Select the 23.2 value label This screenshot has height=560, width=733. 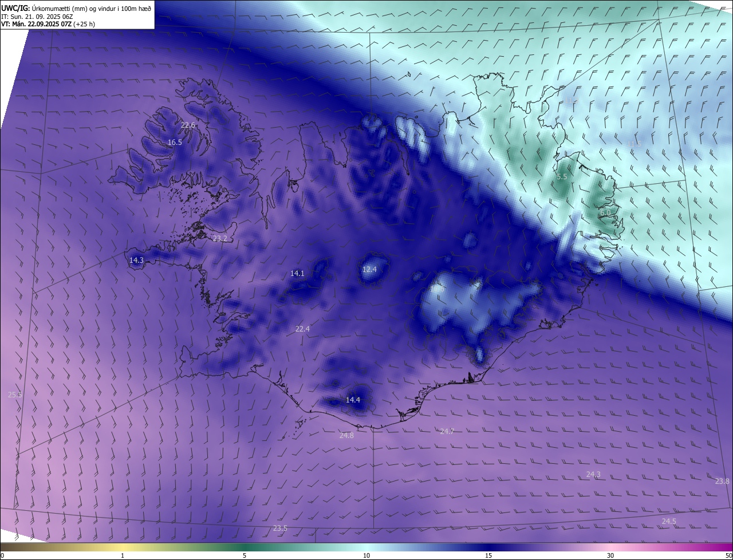pos(220,238)
